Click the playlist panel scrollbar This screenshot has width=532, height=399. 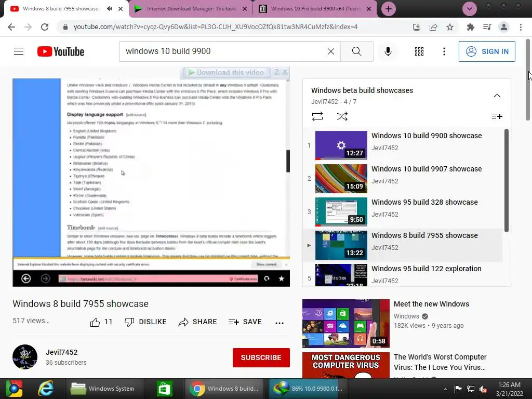coord(506,181)
